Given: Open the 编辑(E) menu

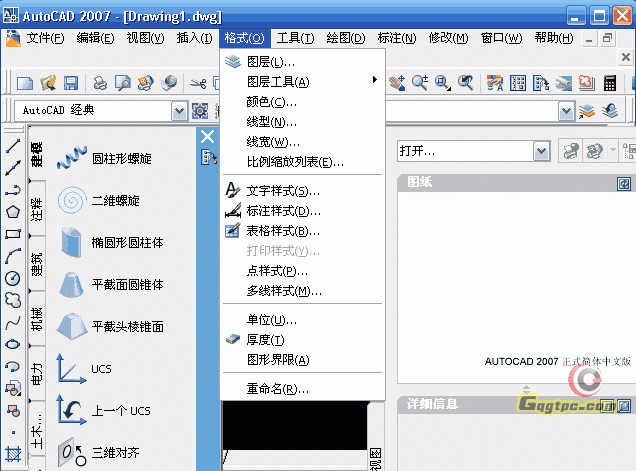Looking at the screenshot, I should (x=95, y=38).
